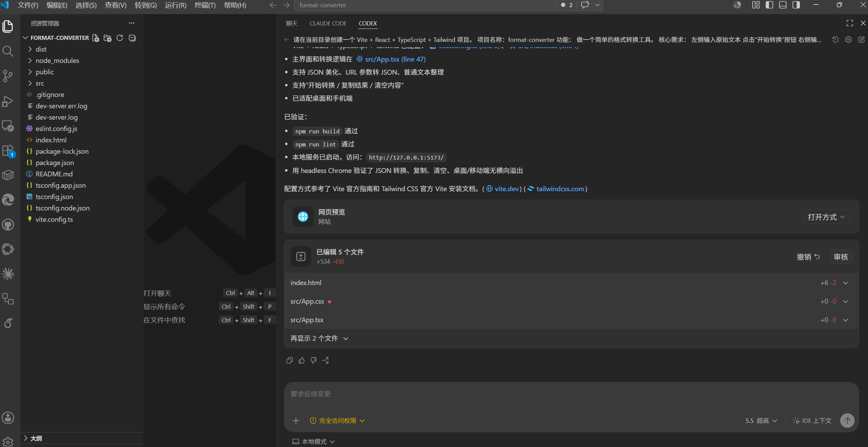Open model selector 5.5 超高
The image size is (868, 447).
(761, 421)
